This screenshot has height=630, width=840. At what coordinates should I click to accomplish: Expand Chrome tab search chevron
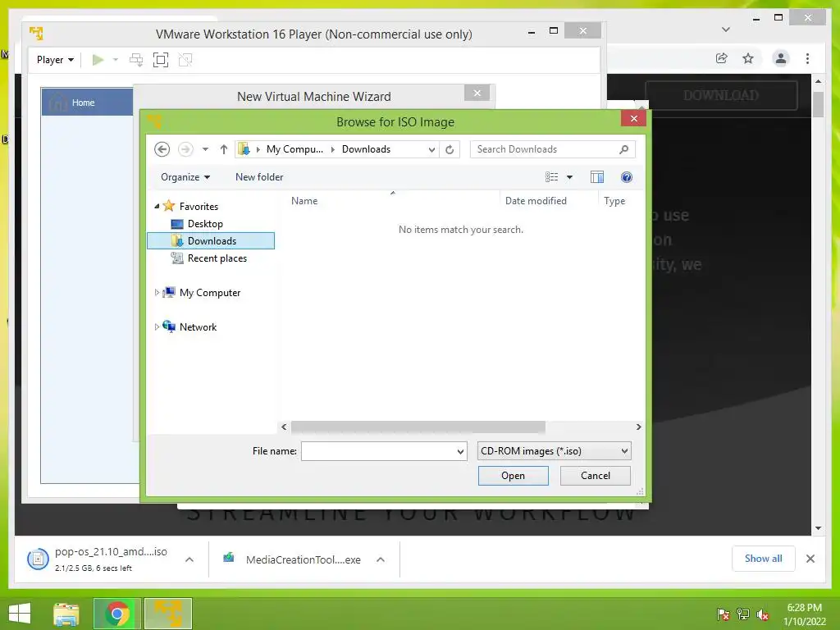tap(726, 30)
